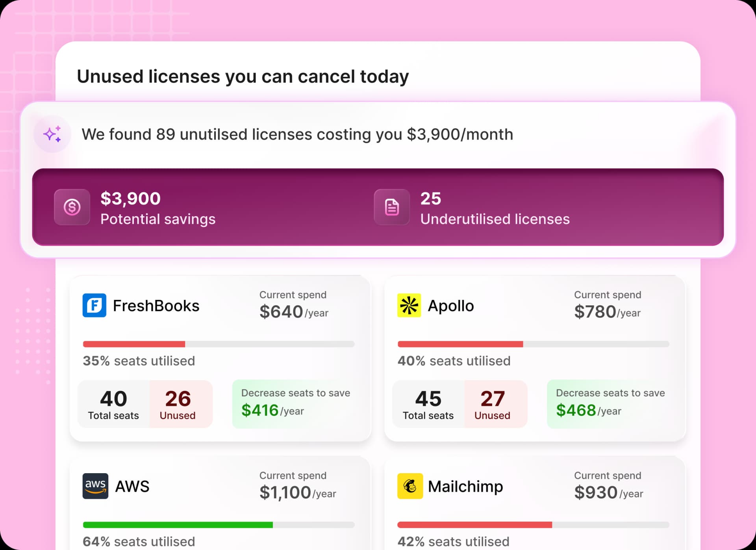Click '35% seats utilised' label
The width and height of the screenshot is (756, 550).
click(x=139, y=361)
